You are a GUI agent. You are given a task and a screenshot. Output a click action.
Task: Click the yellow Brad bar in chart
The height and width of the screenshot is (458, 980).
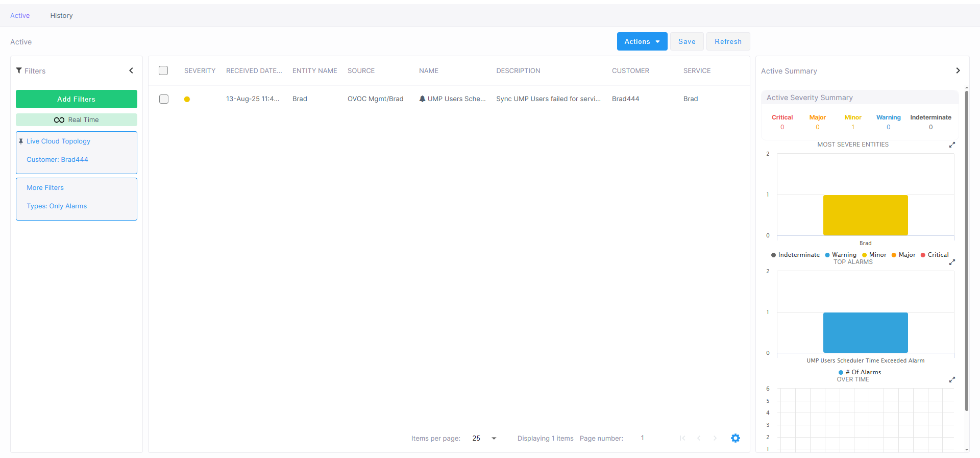(865, 215)
